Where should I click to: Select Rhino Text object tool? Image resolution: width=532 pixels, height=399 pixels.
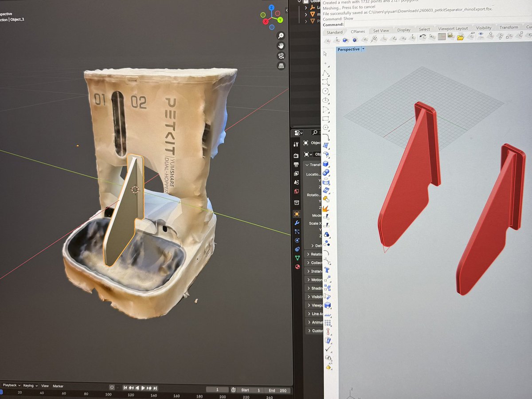point(327,269)
